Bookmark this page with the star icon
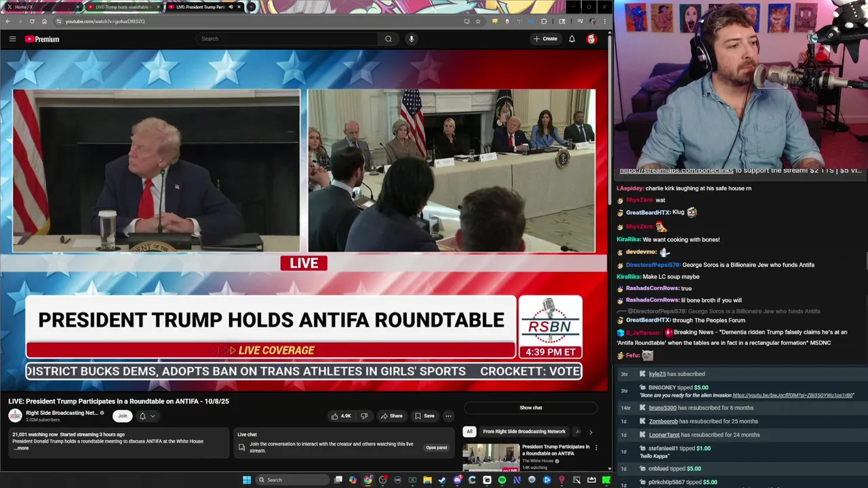This screenshot has width=868, height=488. [x=478, y=21]
